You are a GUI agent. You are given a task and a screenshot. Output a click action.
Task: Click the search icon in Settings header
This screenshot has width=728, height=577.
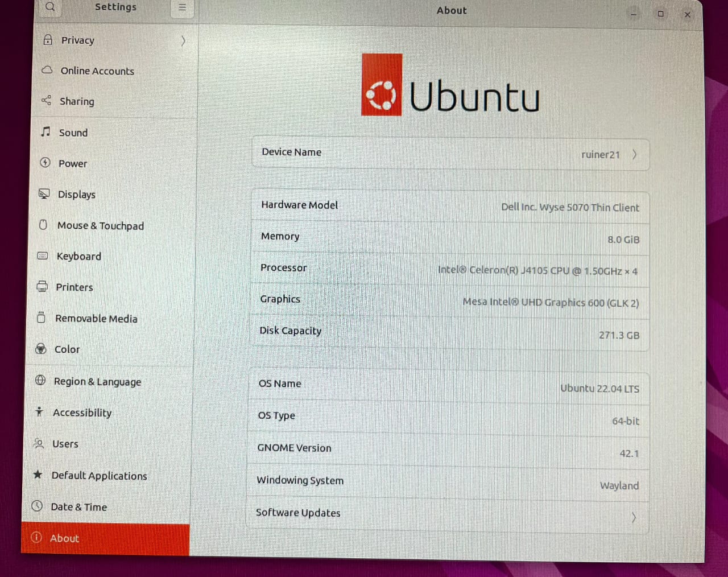[51, 7]
